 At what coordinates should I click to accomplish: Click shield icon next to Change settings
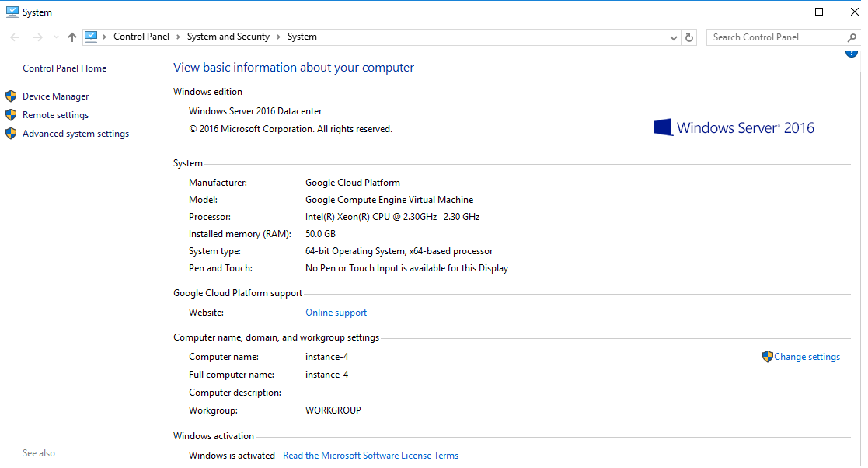[767, 357]
